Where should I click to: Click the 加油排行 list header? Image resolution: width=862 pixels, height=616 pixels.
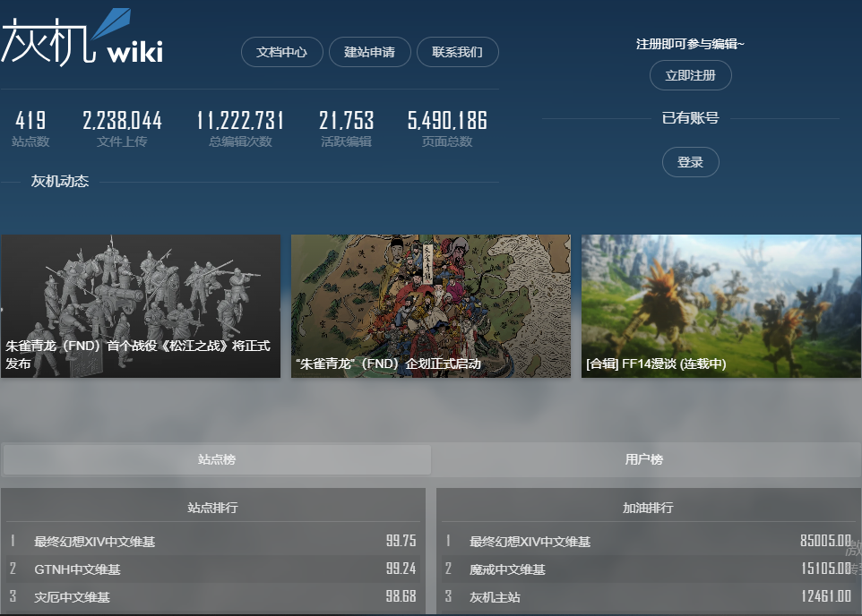pos(648,508)
